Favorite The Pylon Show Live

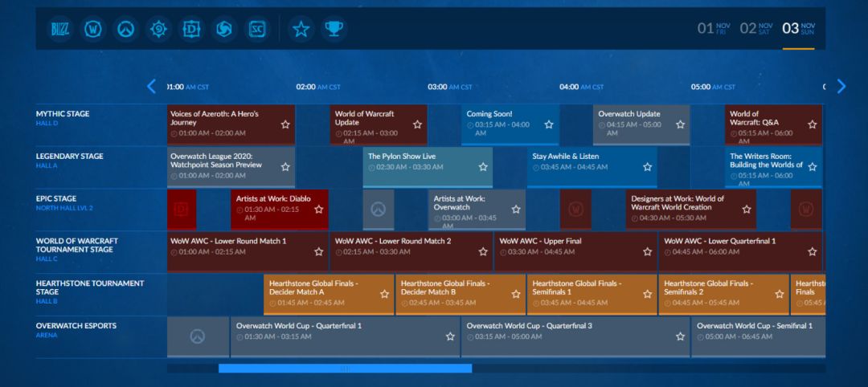pos(483,167)
